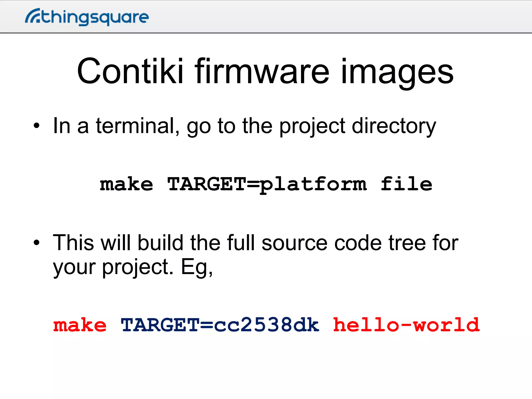The image size is (532, 399).
Task: Click the 'your project. Eg,' line
Action: tap(133, 267)
